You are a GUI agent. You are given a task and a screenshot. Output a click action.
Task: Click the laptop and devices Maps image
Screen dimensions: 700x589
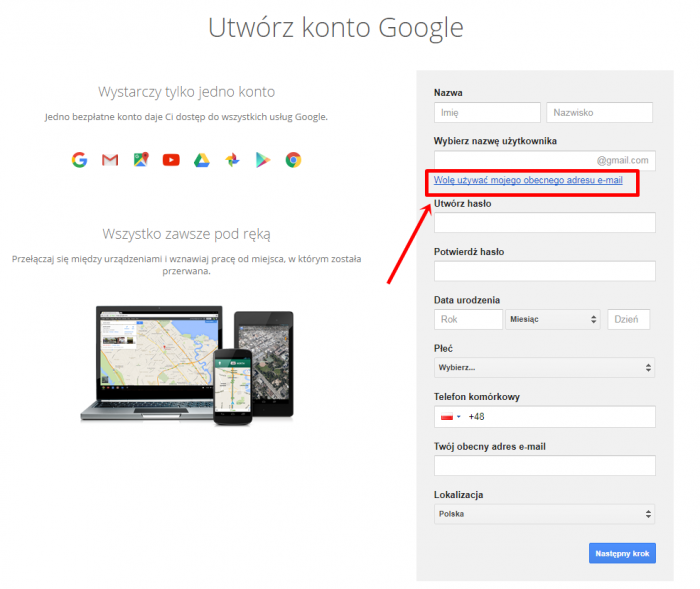[x=187, y=365]
